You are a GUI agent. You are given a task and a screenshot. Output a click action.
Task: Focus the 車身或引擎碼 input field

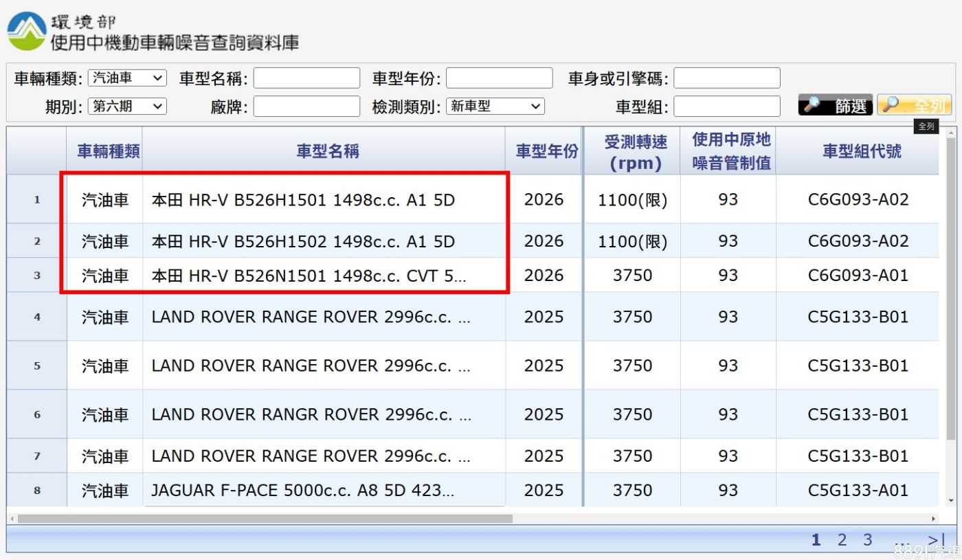point(727,78)
